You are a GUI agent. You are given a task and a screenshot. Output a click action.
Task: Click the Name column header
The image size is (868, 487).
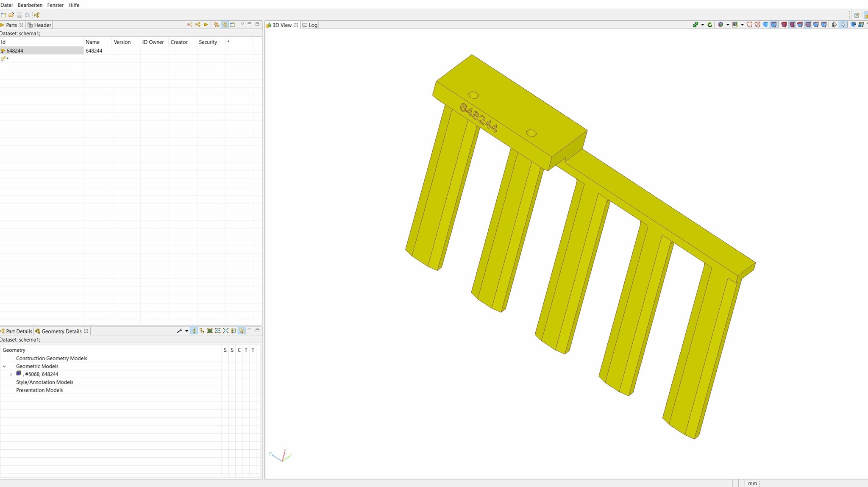pos(92,42)
